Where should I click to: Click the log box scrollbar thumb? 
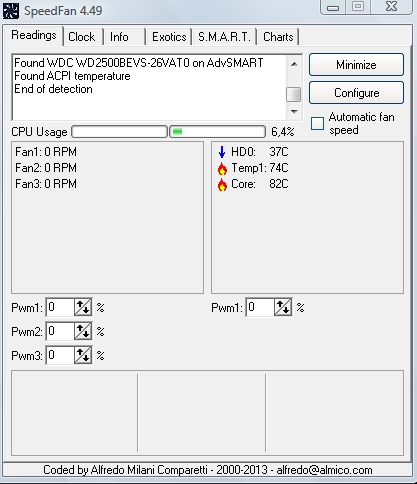[294, 94]
